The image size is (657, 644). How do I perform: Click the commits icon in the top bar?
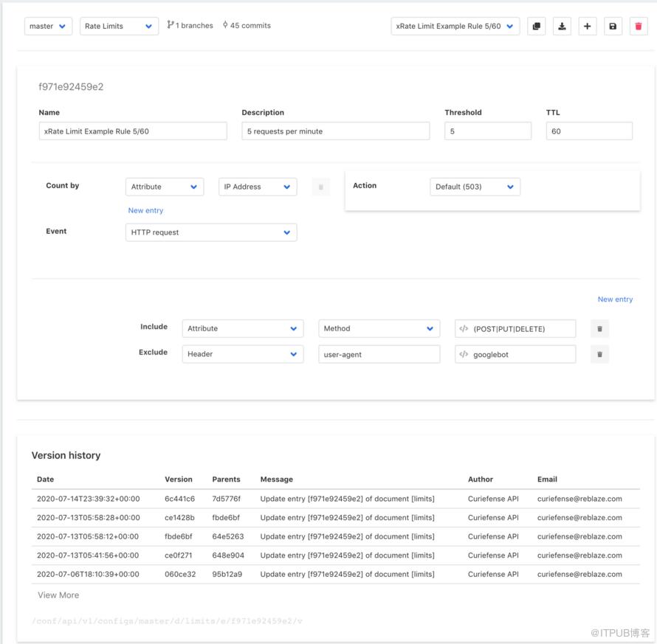click(x=225, y=25)
